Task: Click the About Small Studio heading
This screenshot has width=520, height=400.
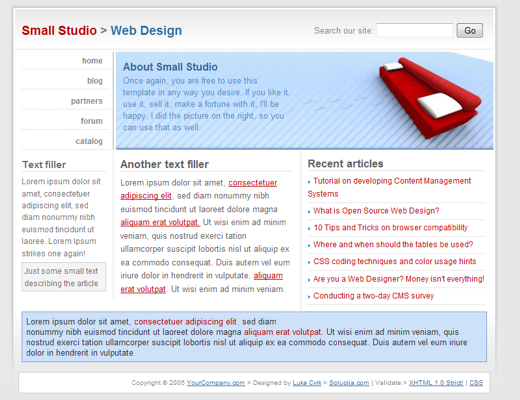Action: coord(170,67)
